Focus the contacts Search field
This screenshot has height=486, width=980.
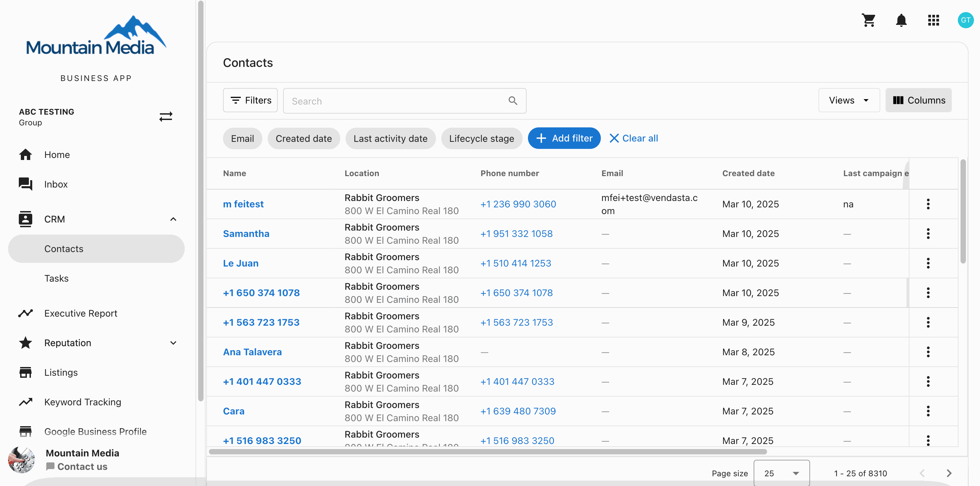click(x=404, y=101)
